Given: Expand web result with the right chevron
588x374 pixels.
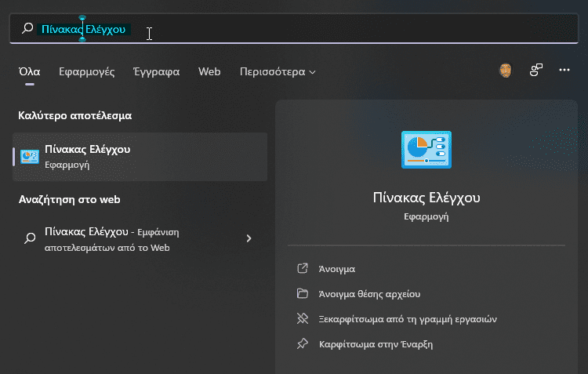Looking at the screenshot, I should [x=249, y=238].
